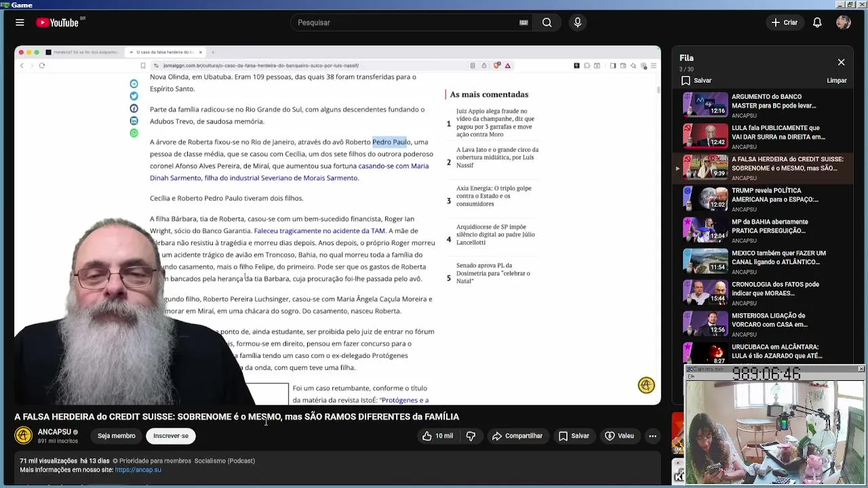Open 'Juiz Appio alega fraude' article
868x488 pixels.
point(496,123)
